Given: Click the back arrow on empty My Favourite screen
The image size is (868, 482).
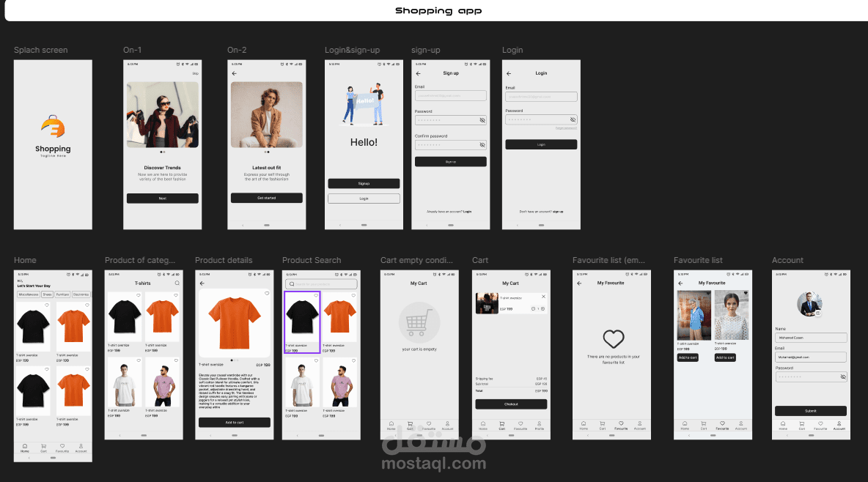Looking at the screenshot, I should coord(579,283).
